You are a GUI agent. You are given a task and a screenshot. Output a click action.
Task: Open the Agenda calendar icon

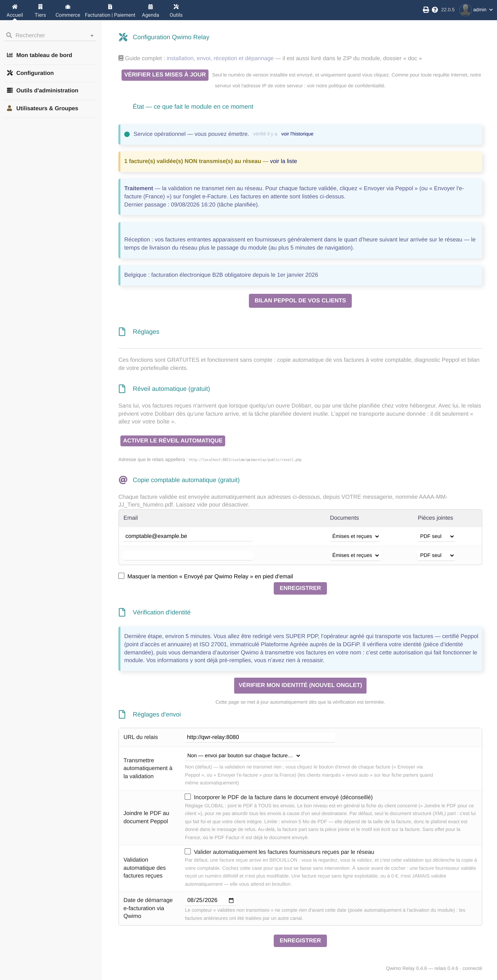click(x=150, y=6)
